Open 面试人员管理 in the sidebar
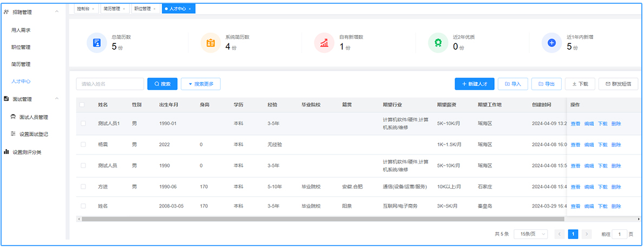Image resolution: width=644 pixels, height=251 pixels. 34,117
